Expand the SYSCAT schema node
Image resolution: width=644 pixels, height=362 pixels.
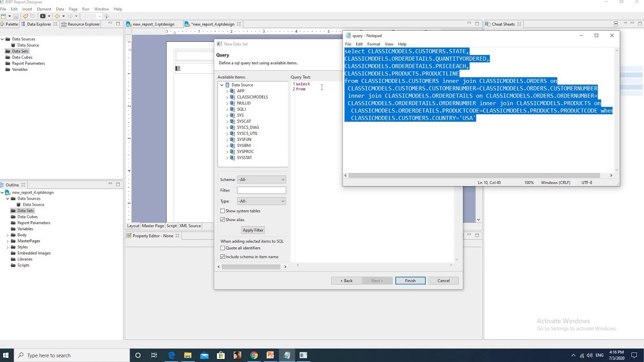227,121
